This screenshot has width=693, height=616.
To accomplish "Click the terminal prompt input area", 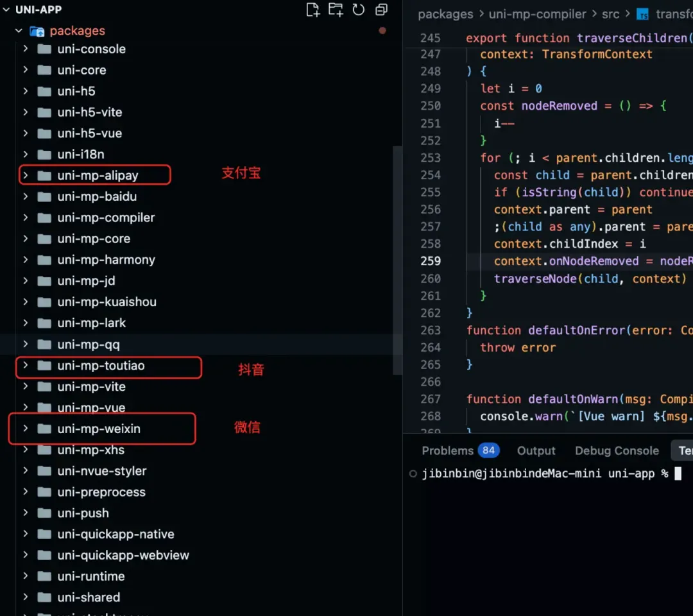I will coord(678,474).
